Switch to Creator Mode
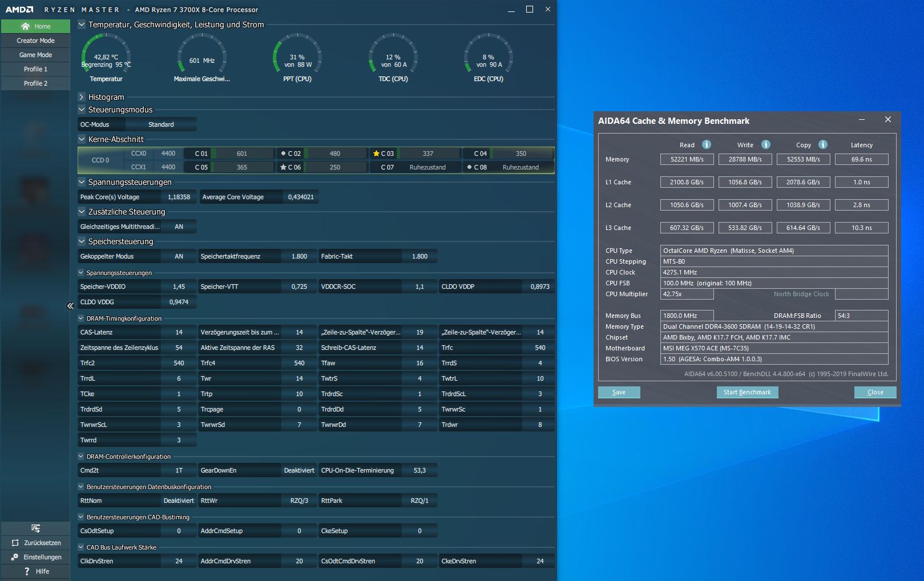The height and width of the screenshot is (581, 924). point(35,41)
